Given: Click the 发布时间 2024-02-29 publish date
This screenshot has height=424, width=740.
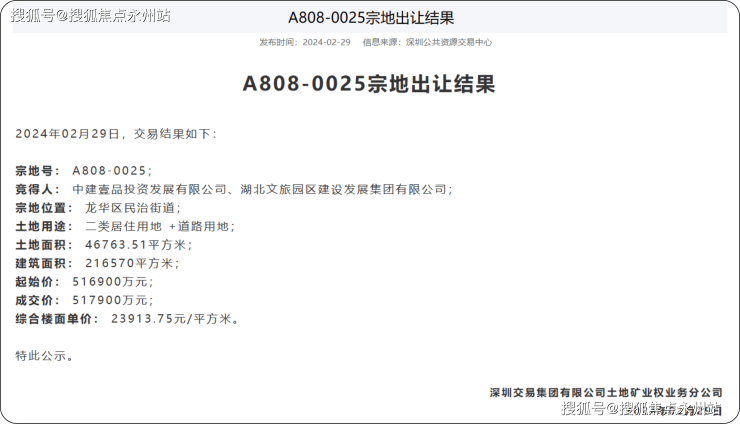Looking at the screenshot, I should pyautogui.click(x=305, y=43).
